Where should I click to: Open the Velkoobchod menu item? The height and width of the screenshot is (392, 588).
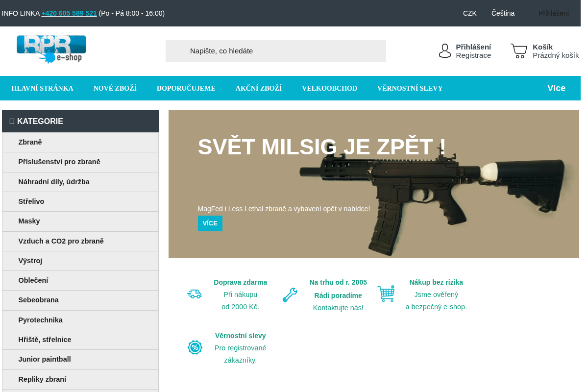tap(329, 88)
